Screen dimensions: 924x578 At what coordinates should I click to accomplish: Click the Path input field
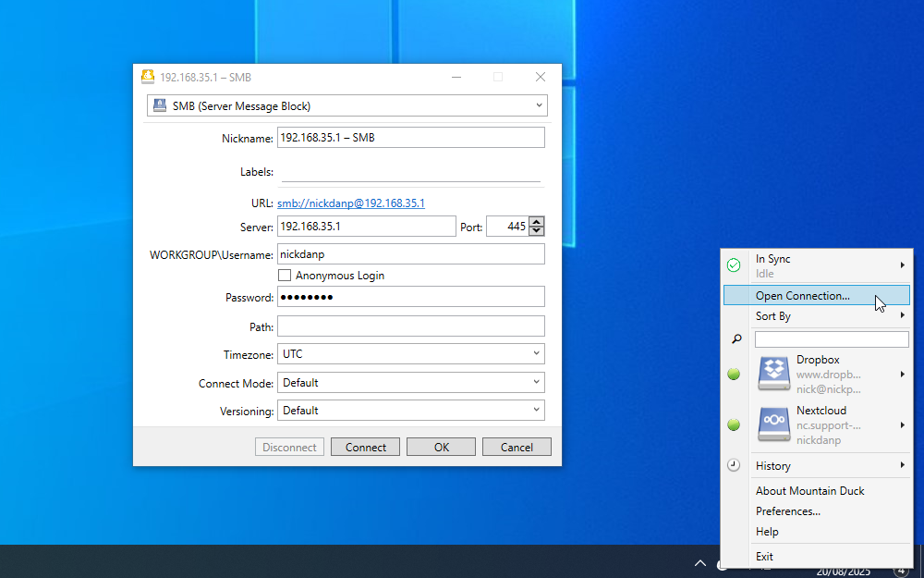point(411,326)
